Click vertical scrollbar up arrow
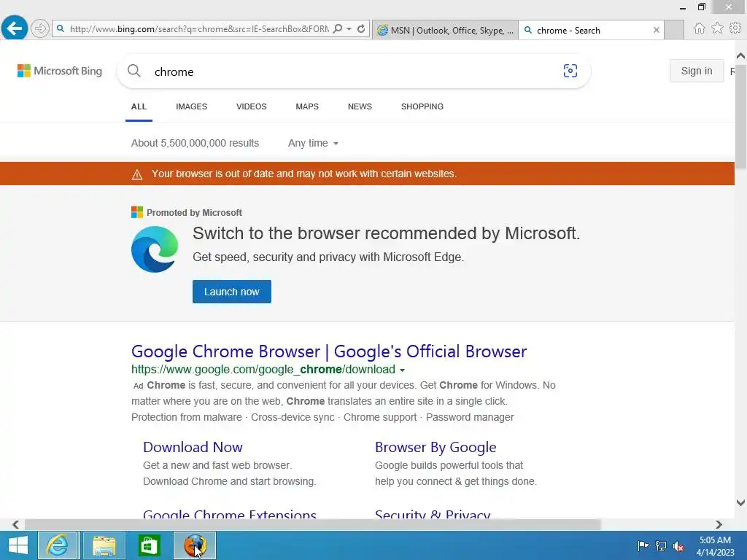This screenshot has height=560, width=747. click(740, 56)
